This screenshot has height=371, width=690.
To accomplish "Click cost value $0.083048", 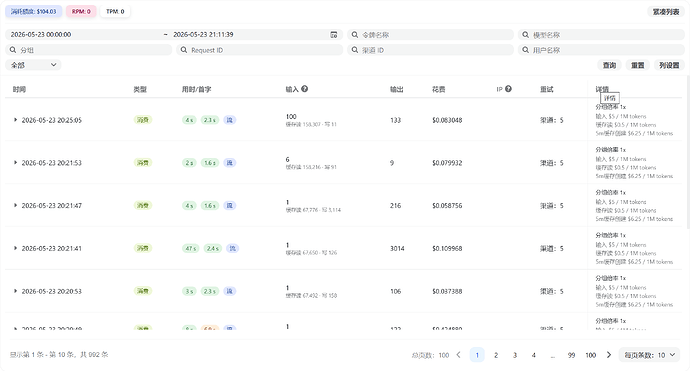I will click(447, 120).
